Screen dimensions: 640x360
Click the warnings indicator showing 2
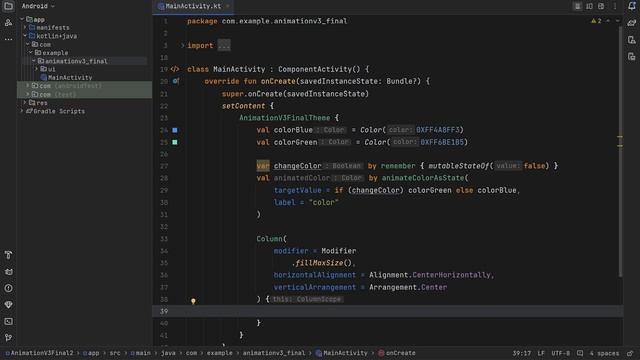coord(596,21)
